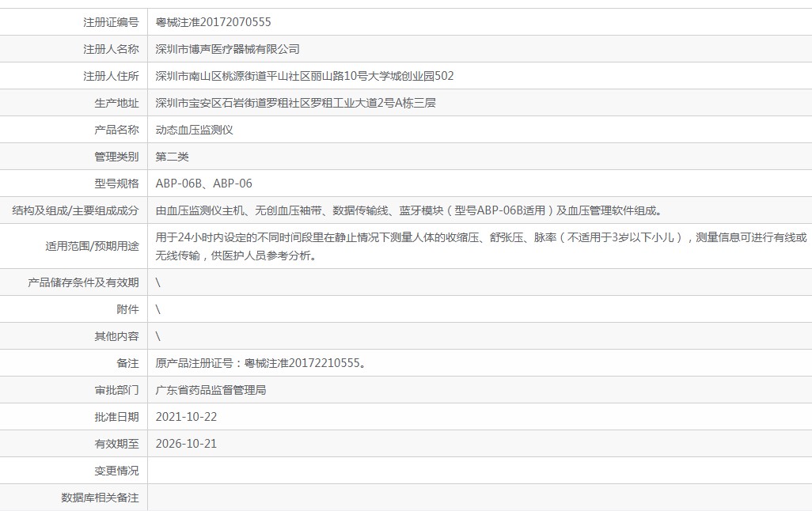Image resolution: width=812 pixels, height=511 pixels.
Task: Select the approval date 2021-10-22
Action: point(187,418)
